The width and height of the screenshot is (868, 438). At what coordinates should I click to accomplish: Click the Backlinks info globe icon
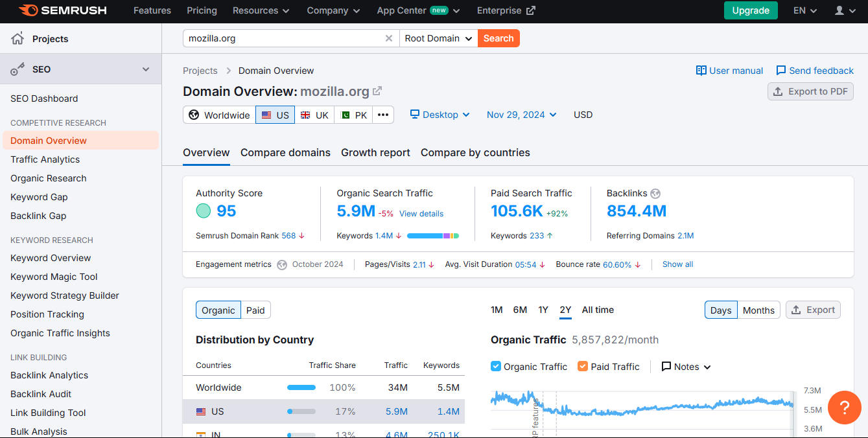(655, 193)
